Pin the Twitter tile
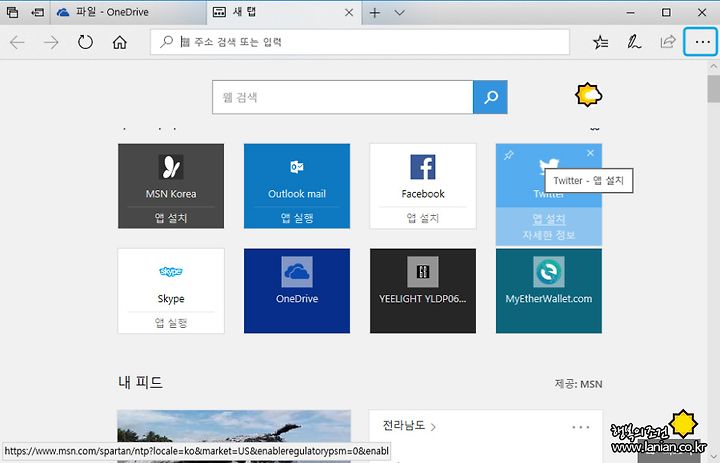Screen dimensions: 720x463 [x=508, y=155]
